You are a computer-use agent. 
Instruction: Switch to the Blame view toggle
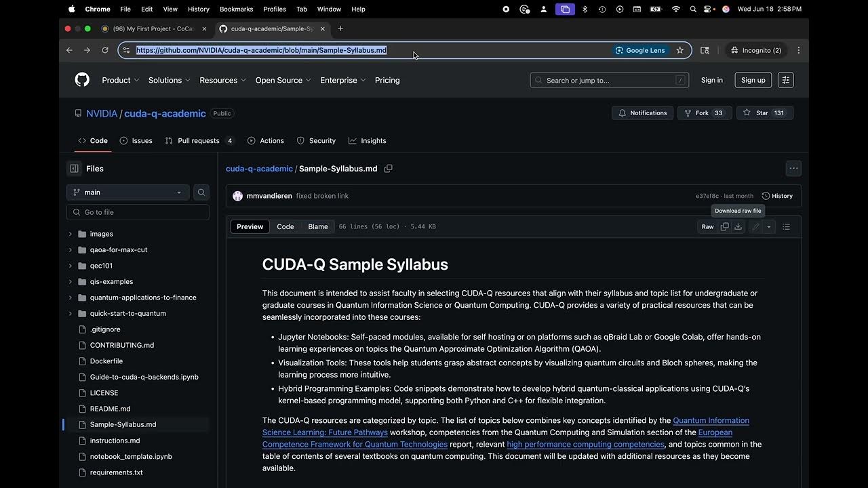pyautogui.click(x=318, y=227)
